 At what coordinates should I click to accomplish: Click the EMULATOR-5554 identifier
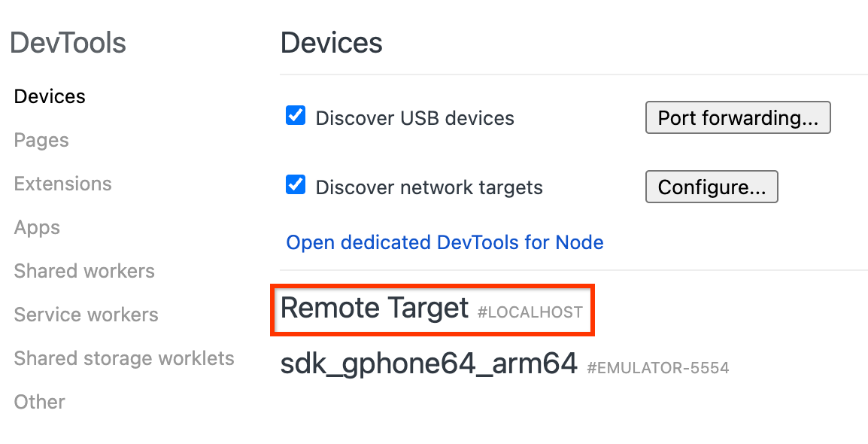coord(657,367)
